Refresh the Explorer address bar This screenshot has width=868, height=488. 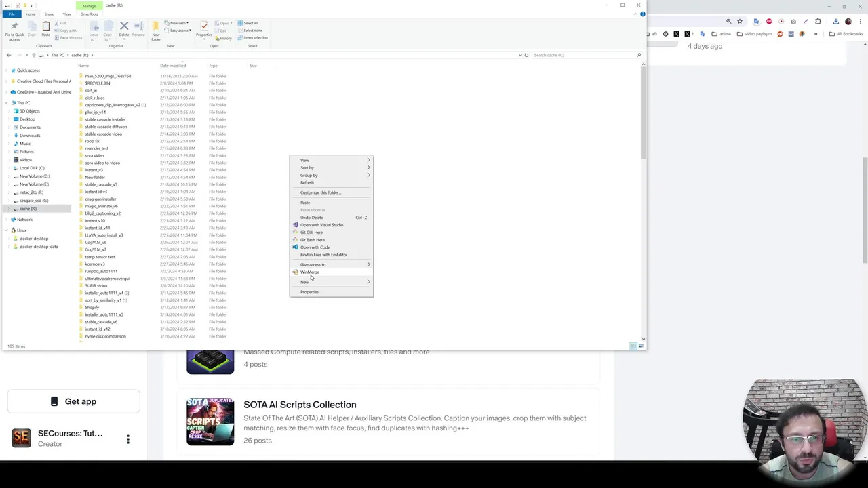tap(526, 55)
